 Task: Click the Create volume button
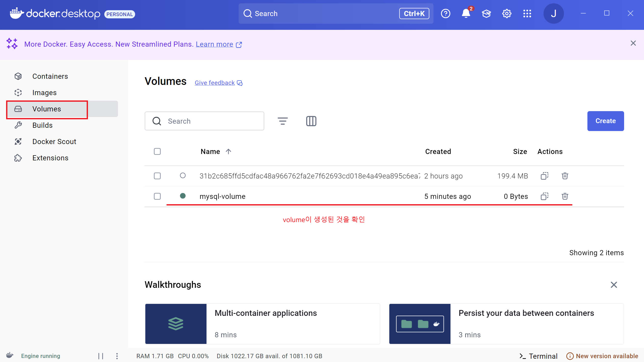pos(605,121)
